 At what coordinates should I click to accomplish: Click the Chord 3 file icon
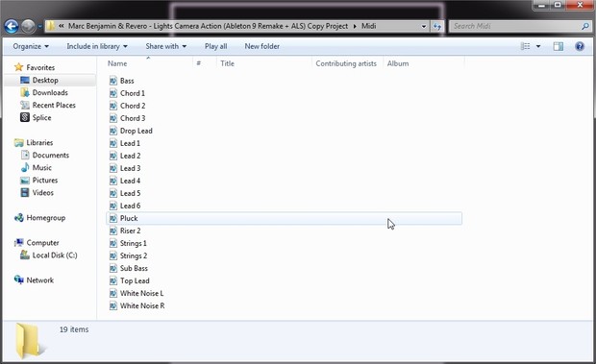click(x=112, y=118)
